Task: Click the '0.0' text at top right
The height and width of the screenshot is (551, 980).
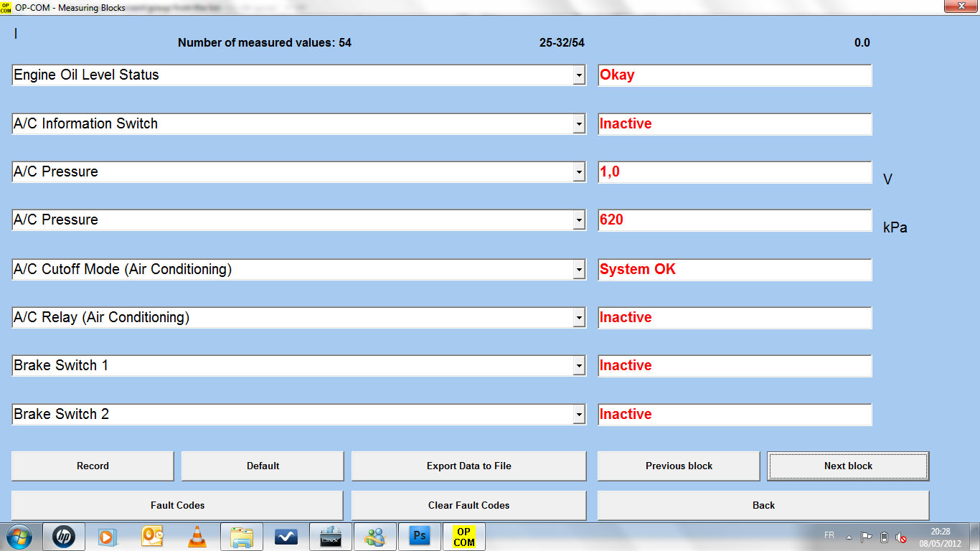Action: pyautogui.click(x=862, y=42)
